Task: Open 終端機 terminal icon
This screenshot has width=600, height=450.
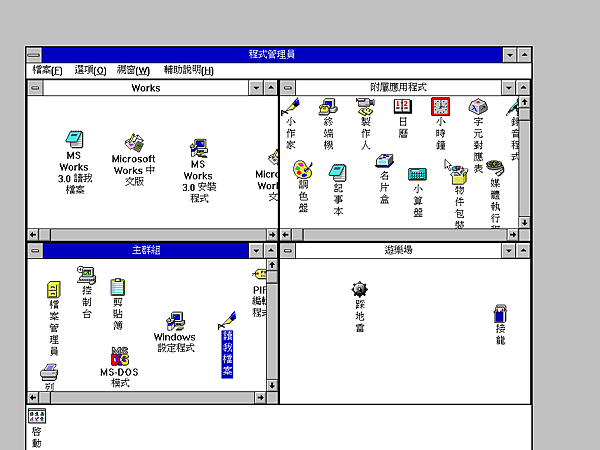Action: coord(328,107)
